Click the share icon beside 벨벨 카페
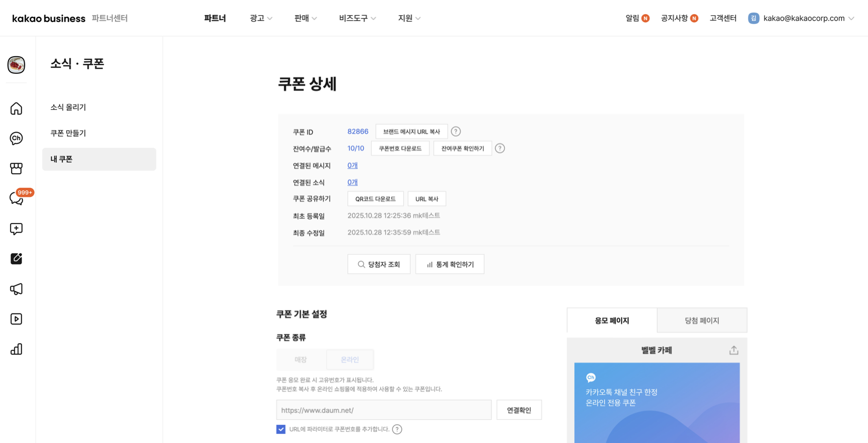This screenshot has width=868, height=443. [x=733, y=350]
